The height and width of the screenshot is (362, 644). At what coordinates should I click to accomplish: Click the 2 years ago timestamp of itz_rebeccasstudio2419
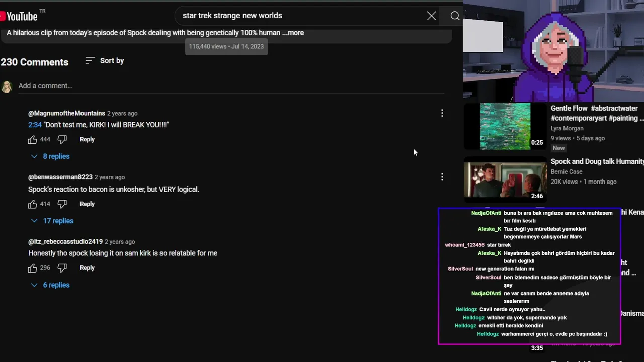click(120, 242)
